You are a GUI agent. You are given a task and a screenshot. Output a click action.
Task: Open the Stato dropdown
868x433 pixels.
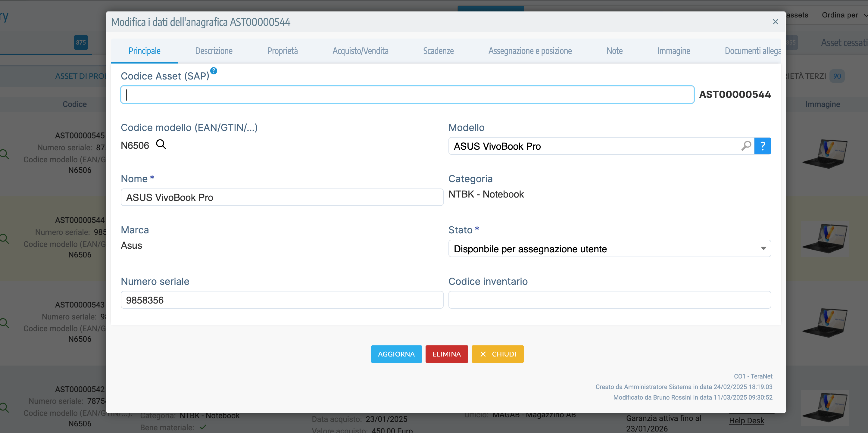coord(609,249)
